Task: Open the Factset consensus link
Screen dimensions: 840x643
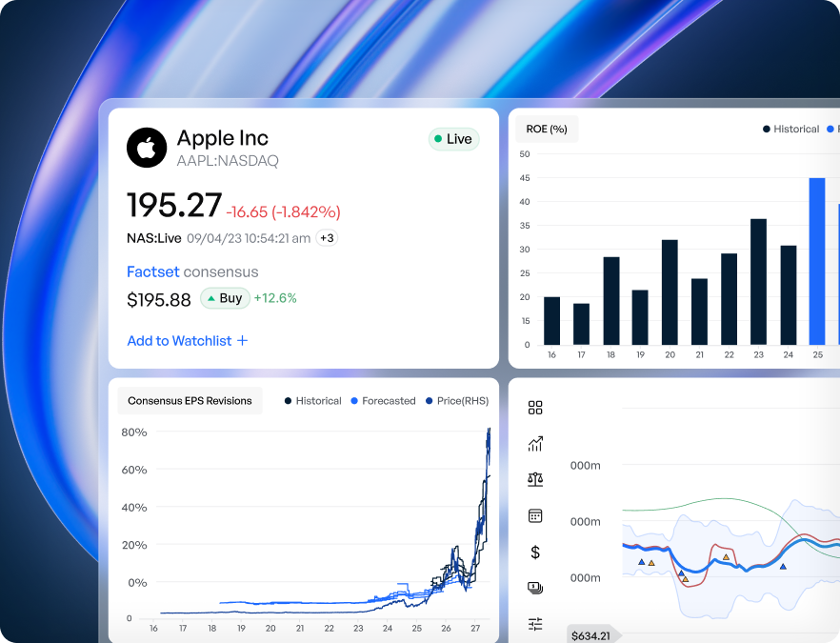Action: click(x=152, y=271)
